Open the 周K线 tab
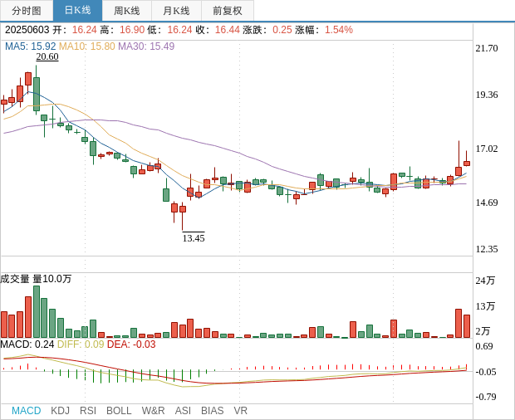 click(127, 11)
